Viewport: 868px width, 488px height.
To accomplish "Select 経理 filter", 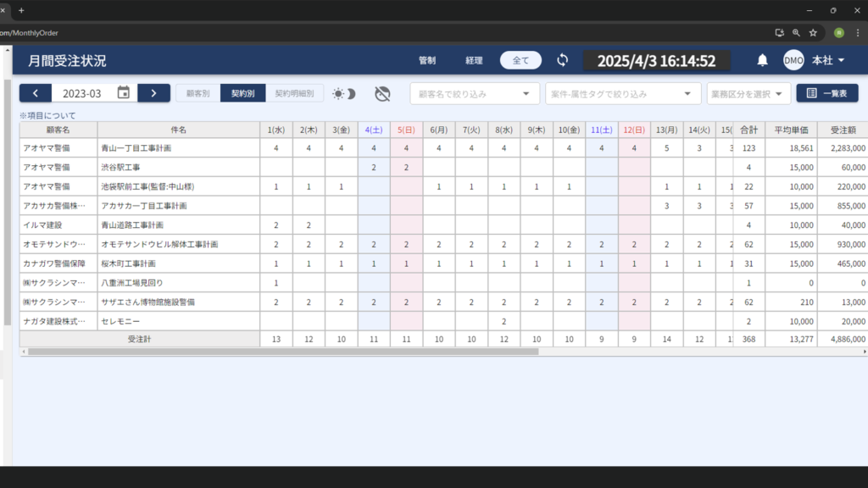I will pos(474,60).
